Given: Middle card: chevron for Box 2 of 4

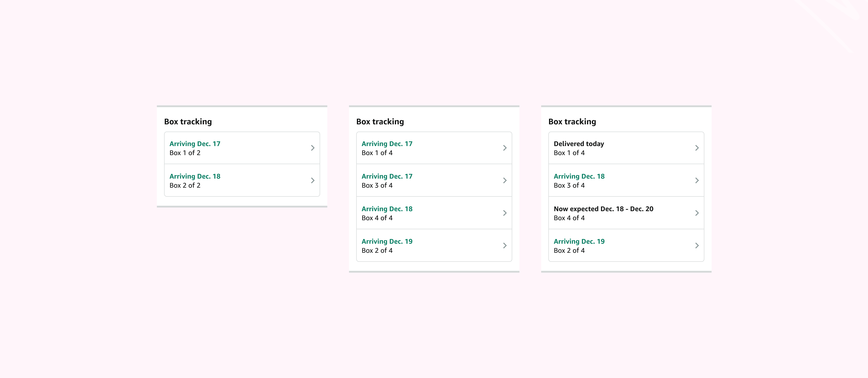Looking at the screenshot, I should [x=505, y=246].
